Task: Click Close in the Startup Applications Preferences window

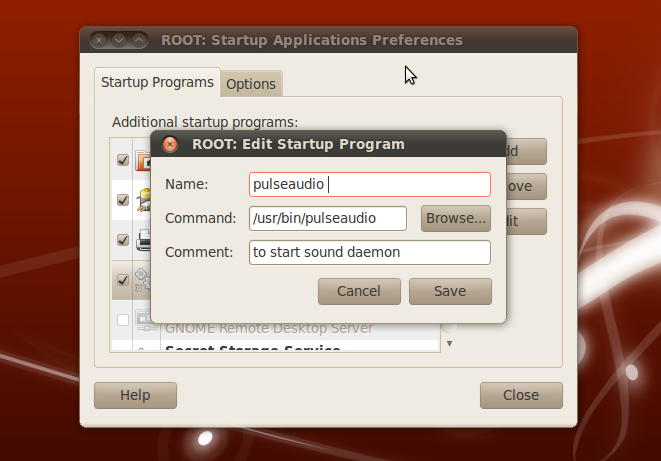Action: pyautogui.click(x=521, y=395)
